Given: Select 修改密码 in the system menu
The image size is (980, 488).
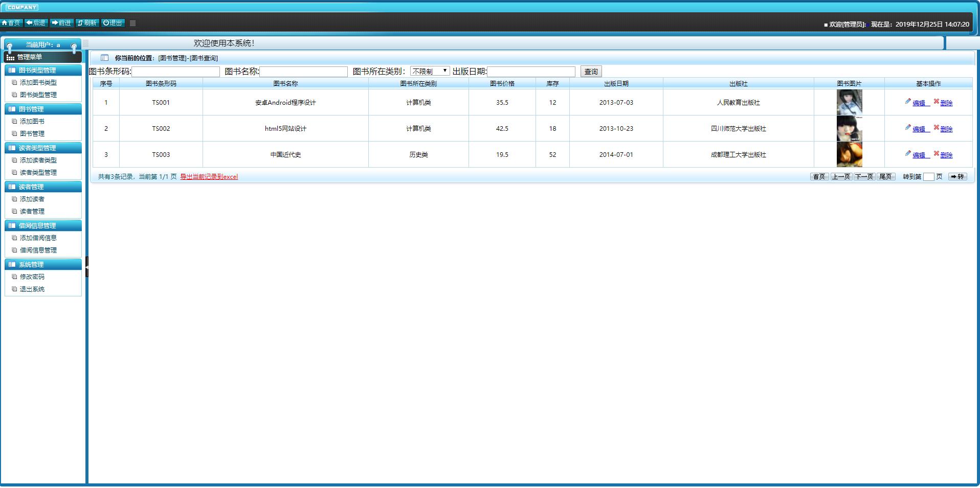Looking at the screenshot, I should pyautogui.click(x=32, y=276).
